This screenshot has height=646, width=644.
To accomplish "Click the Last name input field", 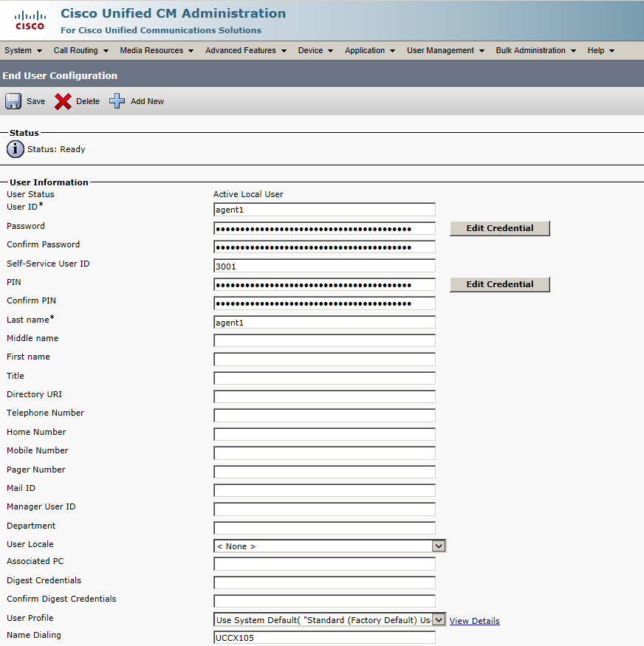I will pyautogui.click(x=324, y=322).
